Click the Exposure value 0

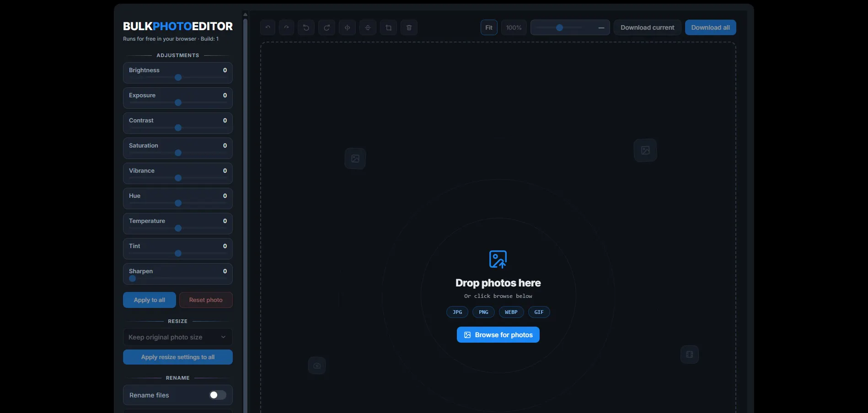(x=225, y=95)
